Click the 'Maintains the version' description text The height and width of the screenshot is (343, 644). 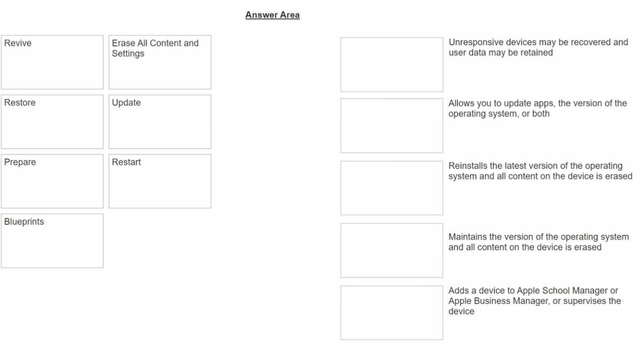[538, 242]
